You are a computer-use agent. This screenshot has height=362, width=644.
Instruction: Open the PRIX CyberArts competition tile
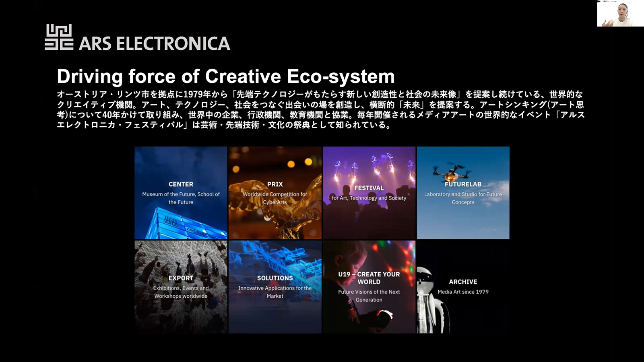(275, 193)
